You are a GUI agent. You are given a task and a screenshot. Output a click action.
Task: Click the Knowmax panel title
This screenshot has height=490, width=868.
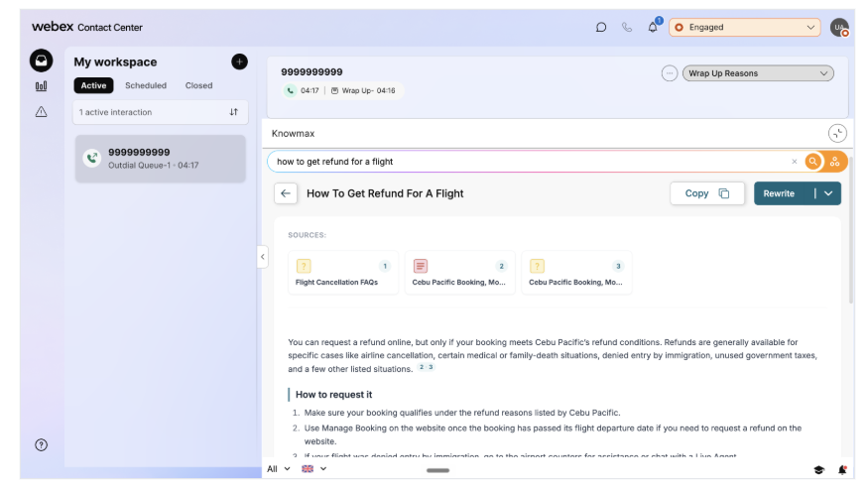[x=293, y=134]
